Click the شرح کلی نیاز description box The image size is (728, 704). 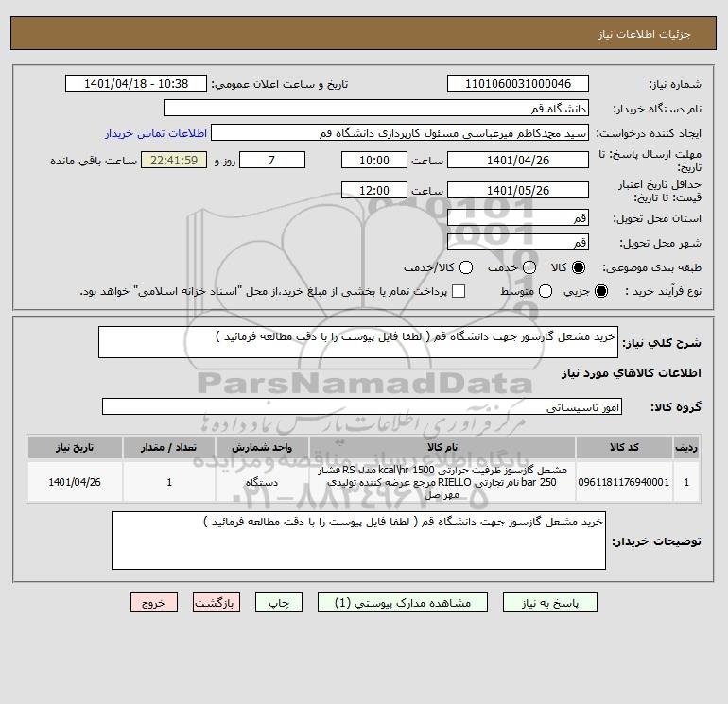(358, 342)
